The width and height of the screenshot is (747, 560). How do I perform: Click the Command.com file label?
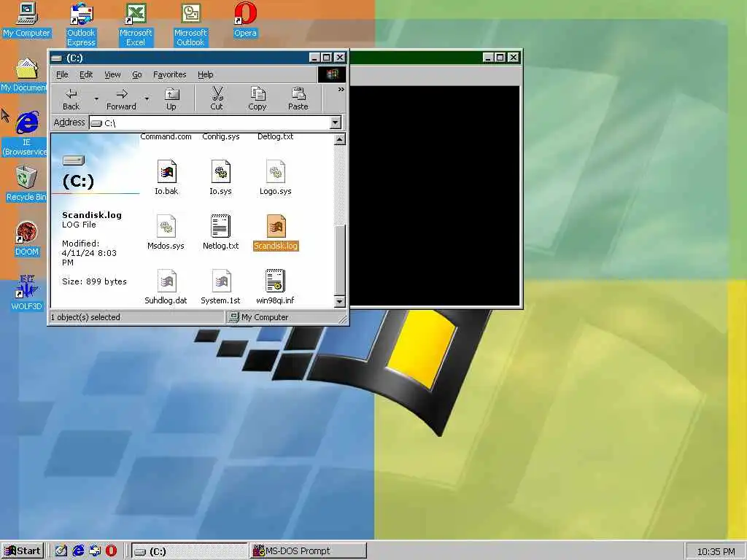[x=166, y=136]
